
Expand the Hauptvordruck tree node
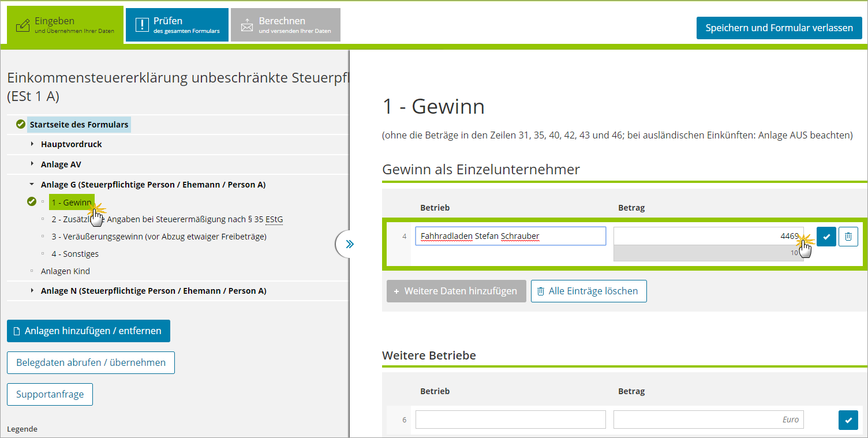pyautogui.click(x=32, y=144)
